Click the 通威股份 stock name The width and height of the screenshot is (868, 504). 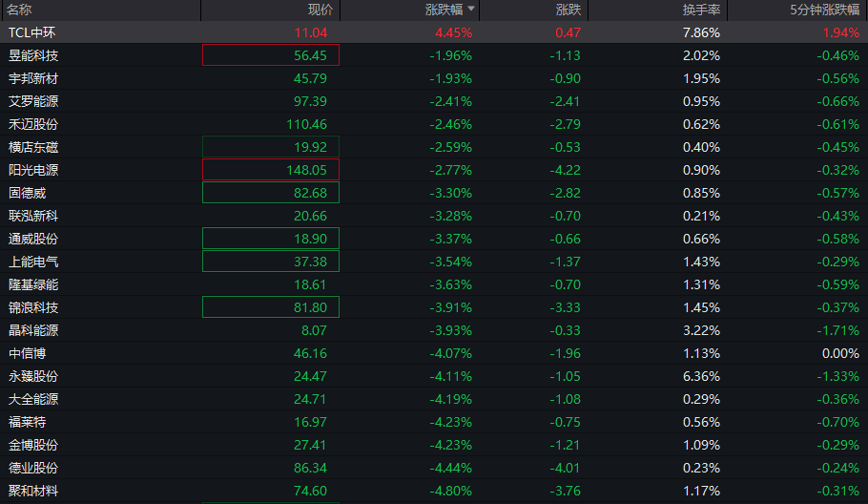pos(33,239)
